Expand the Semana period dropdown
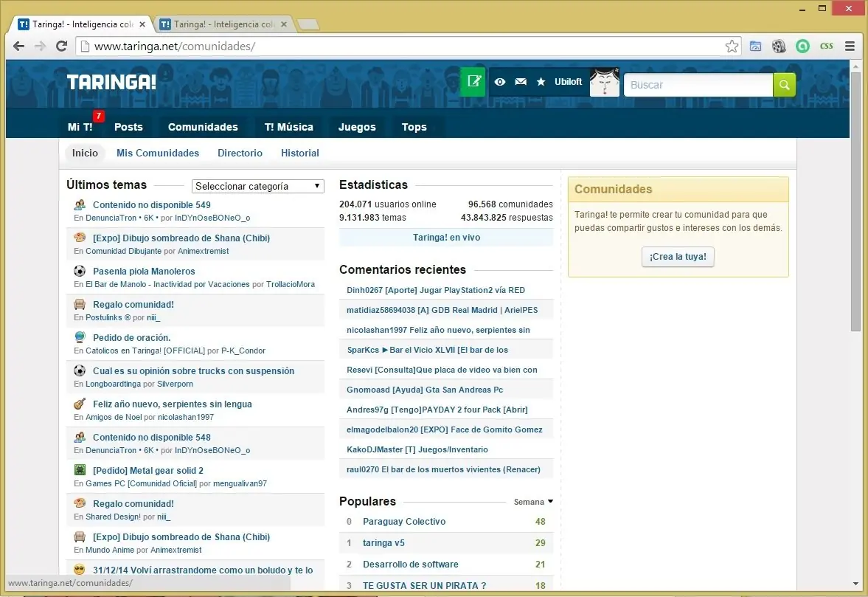 click(x=533, y=502)
